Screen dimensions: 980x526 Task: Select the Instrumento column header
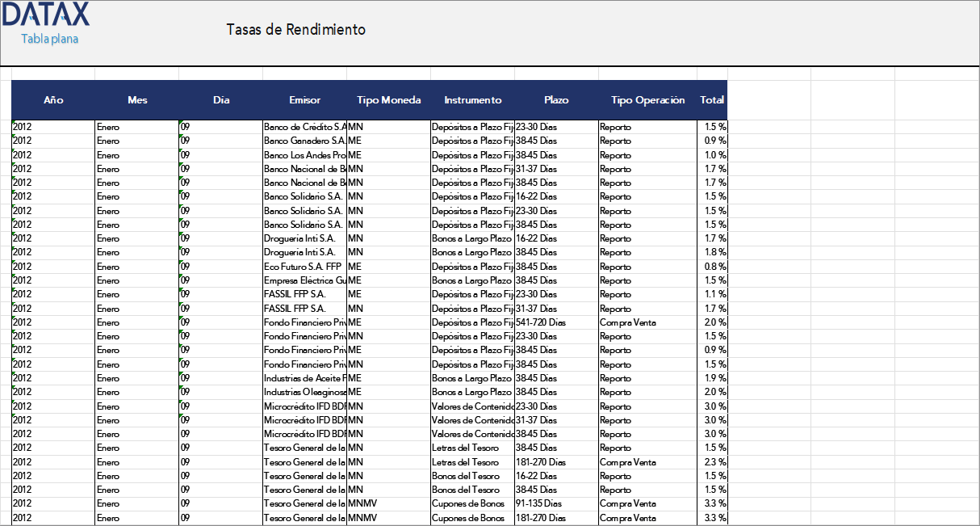472,100
